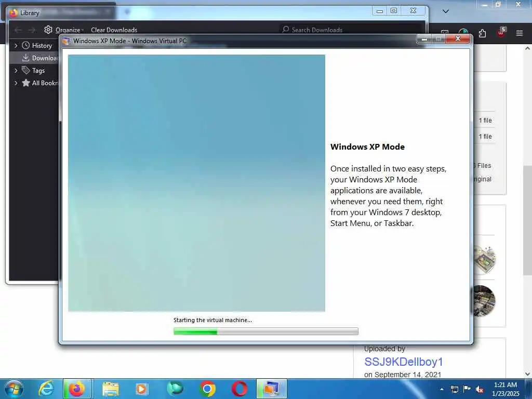Select All Bookmarks in Library sidebar
Image resolution: width=532 pixels, height=399 pixels.
[40, 83]
